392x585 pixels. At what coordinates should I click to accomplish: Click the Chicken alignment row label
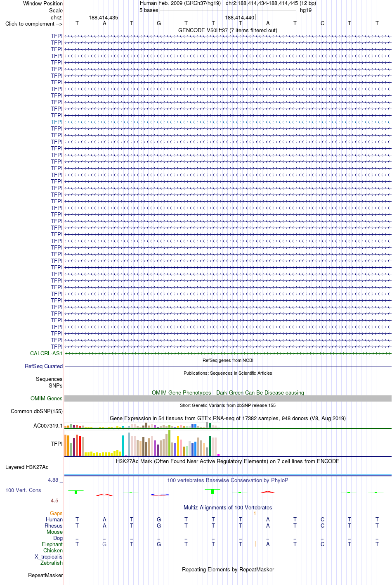(53, 550)
